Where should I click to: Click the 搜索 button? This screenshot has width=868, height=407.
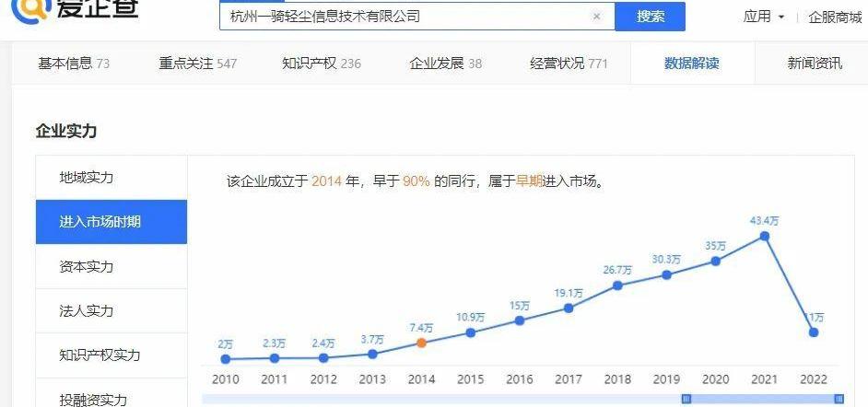pyautogui.click(x=651, y=17)
